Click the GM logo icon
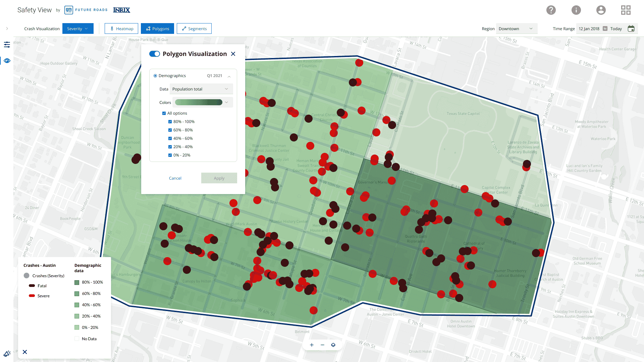 pyautogui.click(x=68, y=10)
